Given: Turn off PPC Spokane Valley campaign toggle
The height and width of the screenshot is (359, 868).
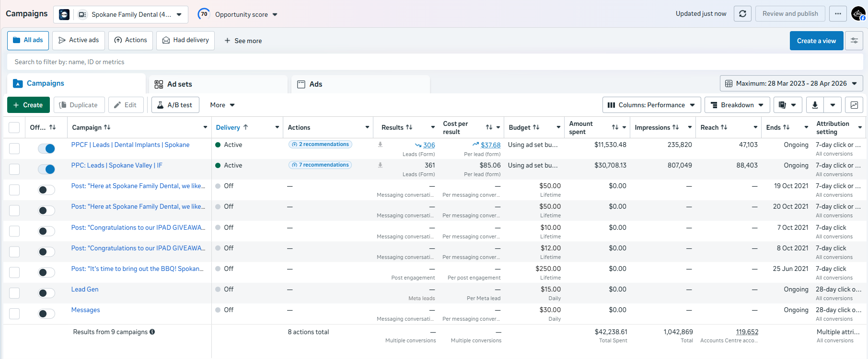Looking at the screenshot, I should (46, 169).
